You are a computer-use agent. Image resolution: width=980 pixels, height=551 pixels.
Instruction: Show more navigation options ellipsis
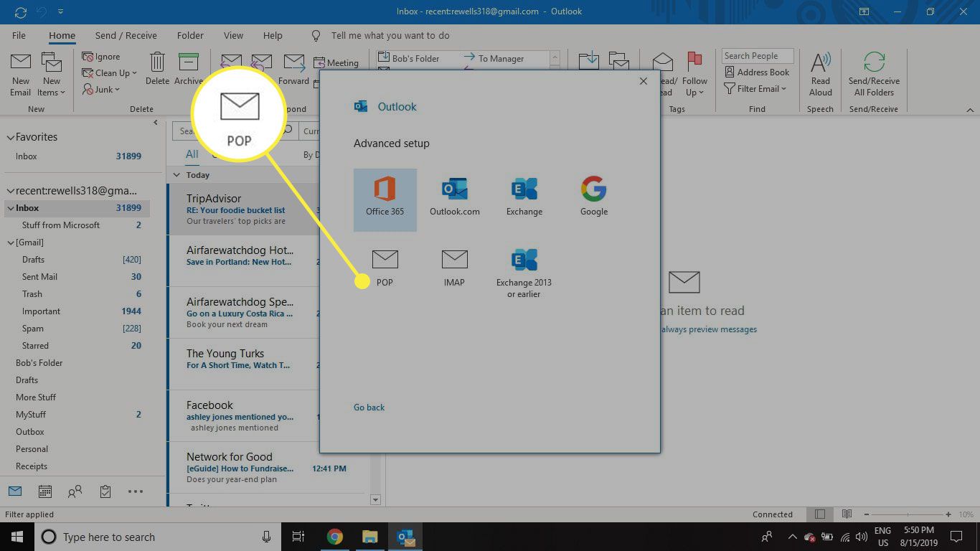(136, 491)
